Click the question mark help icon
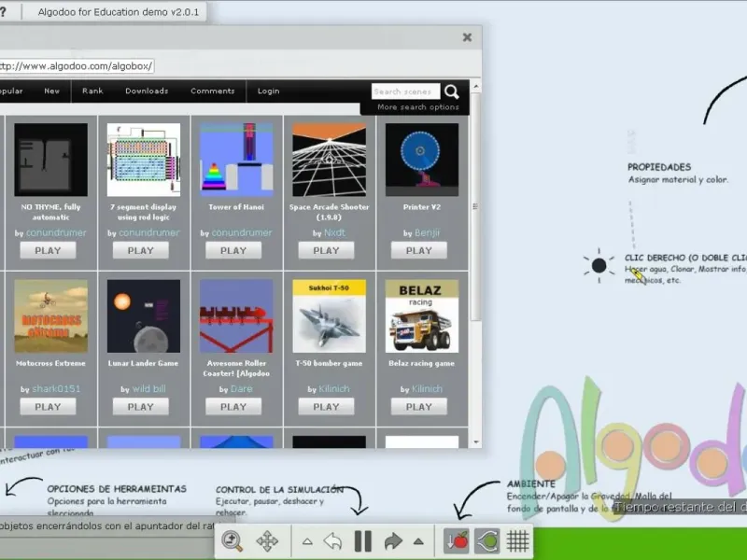 [x=3, y=11]
